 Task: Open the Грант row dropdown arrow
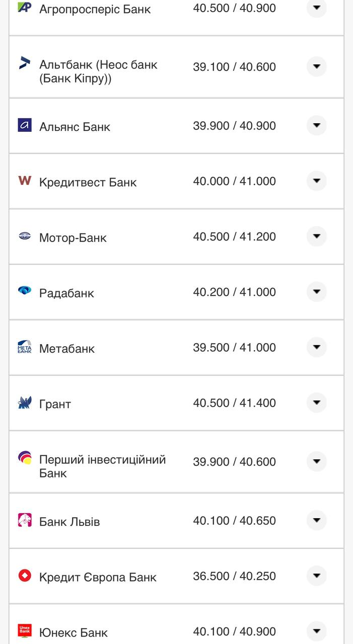pyautogui.click(x=316, y=403)
